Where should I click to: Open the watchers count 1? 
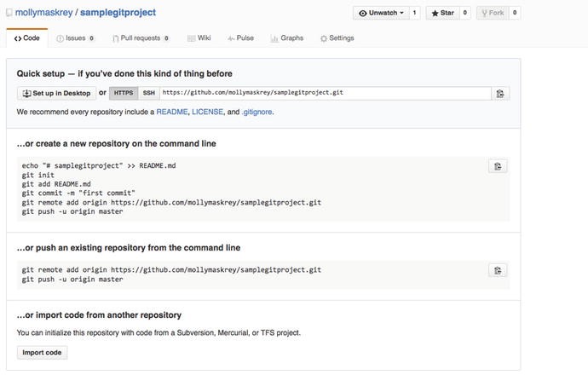point(414,13)
